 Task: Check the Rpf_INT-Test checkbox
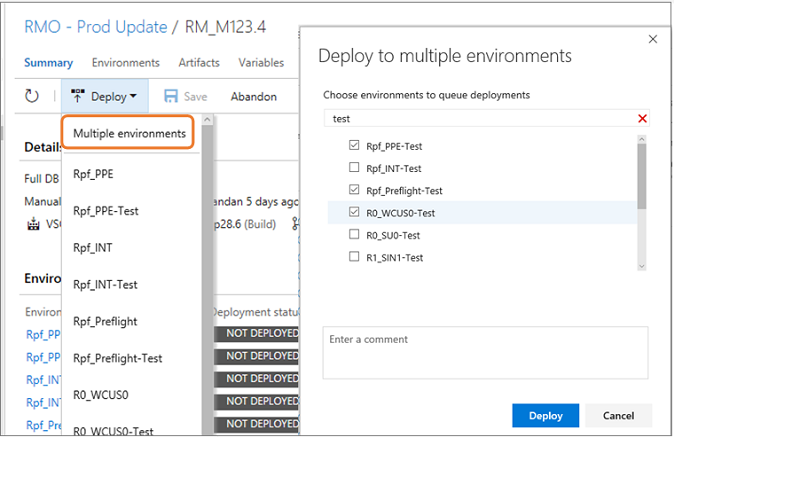(354, 167)
